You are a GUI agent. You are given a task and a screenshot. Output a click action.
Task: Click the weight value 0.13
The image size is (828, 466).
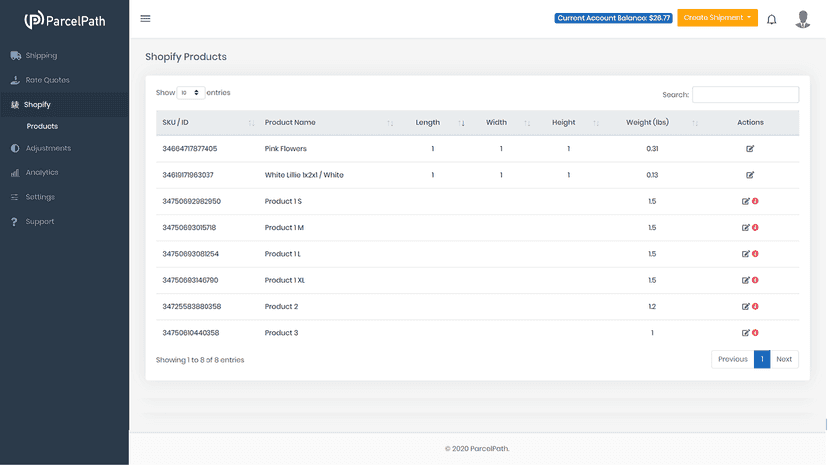pyautogui.click(x=652, y=175)
